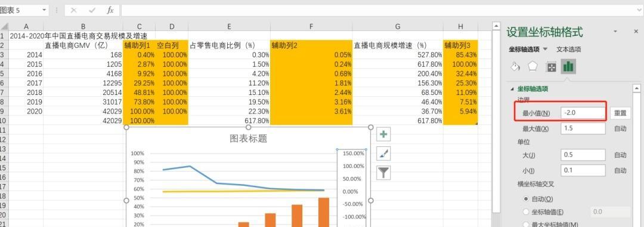Click the 空白列 header cell
Image resolution: width=644 pixels, height=227 pixels.
click(x=172, y=45)
